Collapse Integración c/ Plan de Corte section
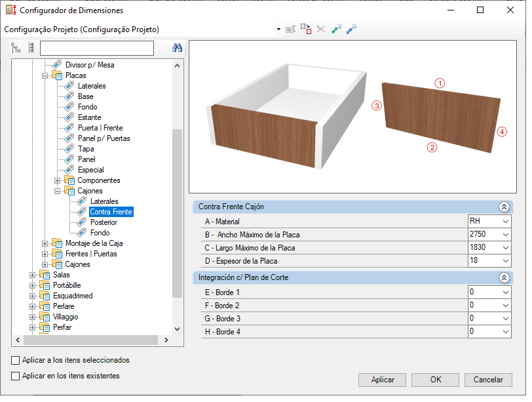 coord(504,278)
